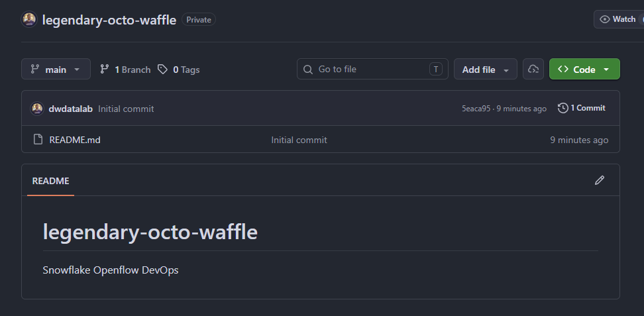Open commit hash 5eaca95
The width and height of the screenshot is (644, 316).
[x=476, y=109]
